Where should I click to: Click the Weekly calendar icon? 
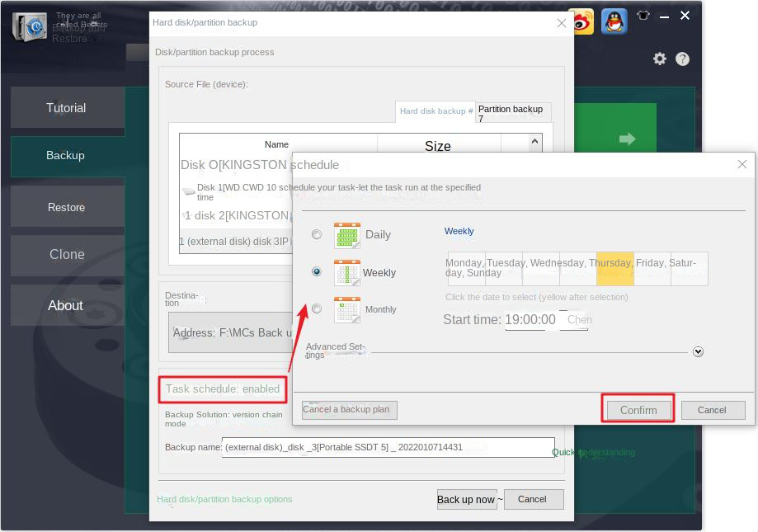coord(347,272)
